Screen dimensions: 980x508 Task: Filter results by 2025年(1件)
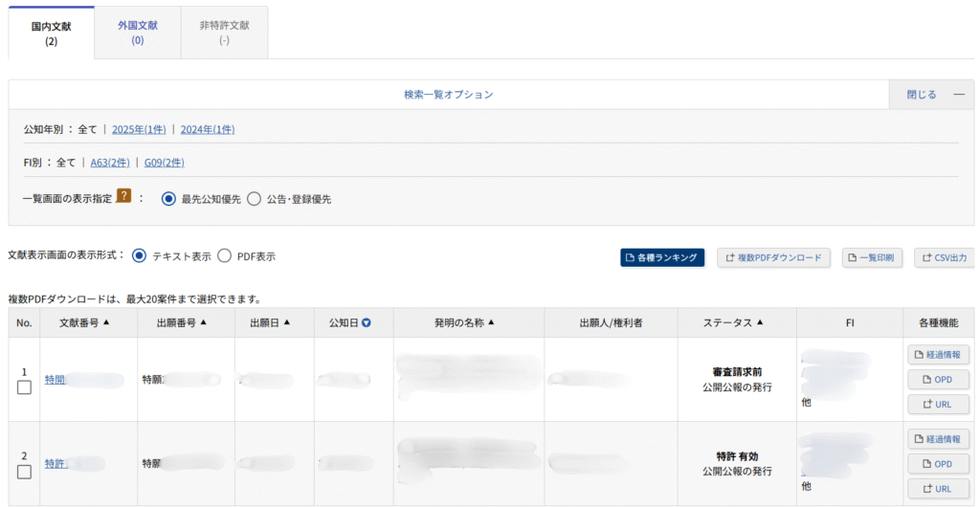[x=139, y=129]
